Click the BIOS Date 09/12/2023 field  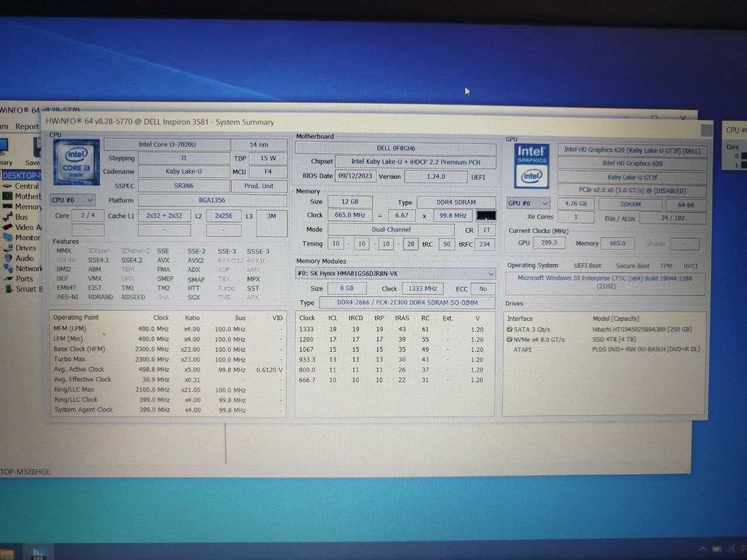coord(355,176)
